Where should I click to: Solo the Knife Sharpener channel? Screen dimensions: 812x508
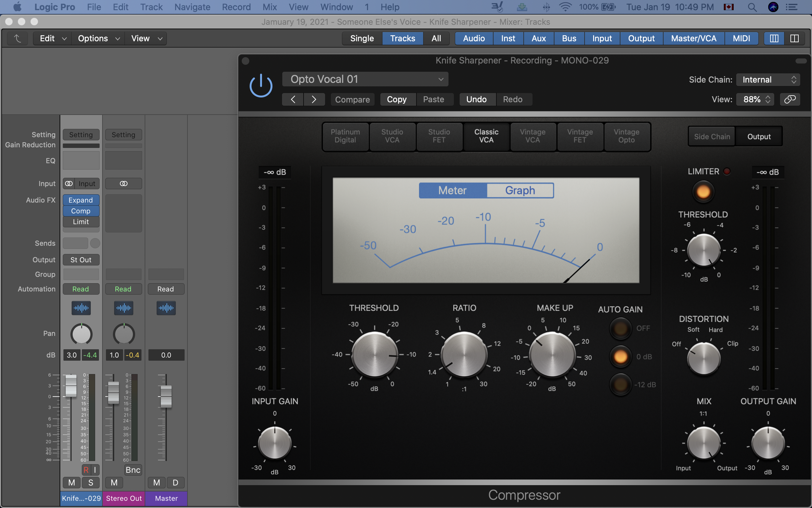point(91,483)
